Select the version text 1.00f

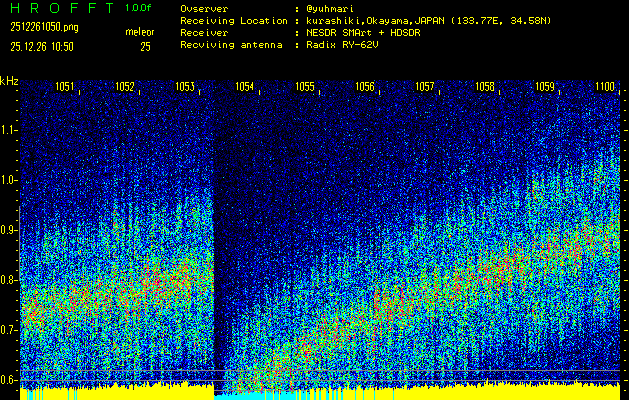[x=138, y=8]
